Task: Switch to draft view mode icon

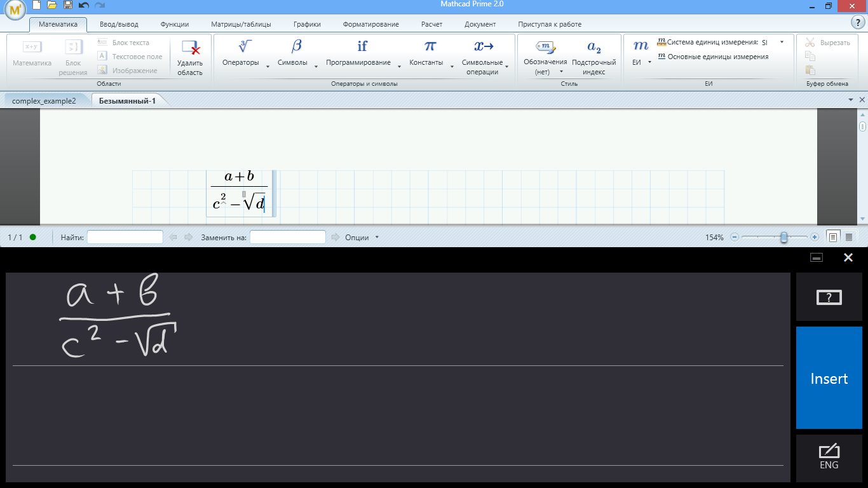Action: pos(848,237)
